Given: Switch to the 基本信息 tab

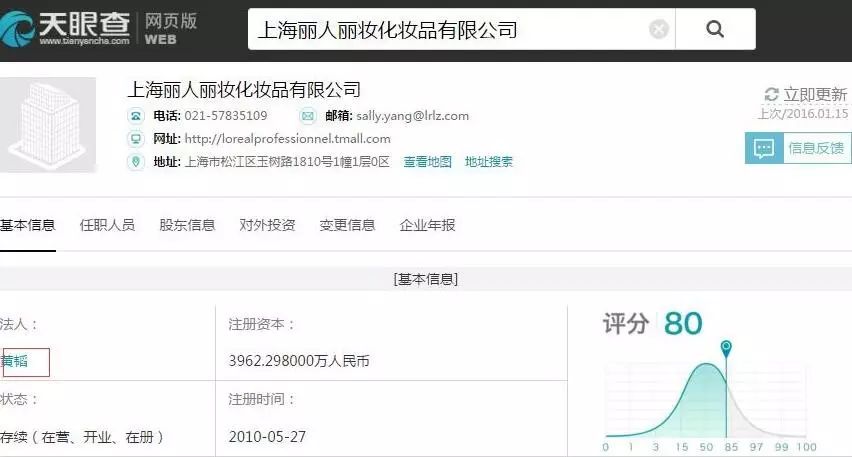Looking at the screenshot, I should coord(27,225).
